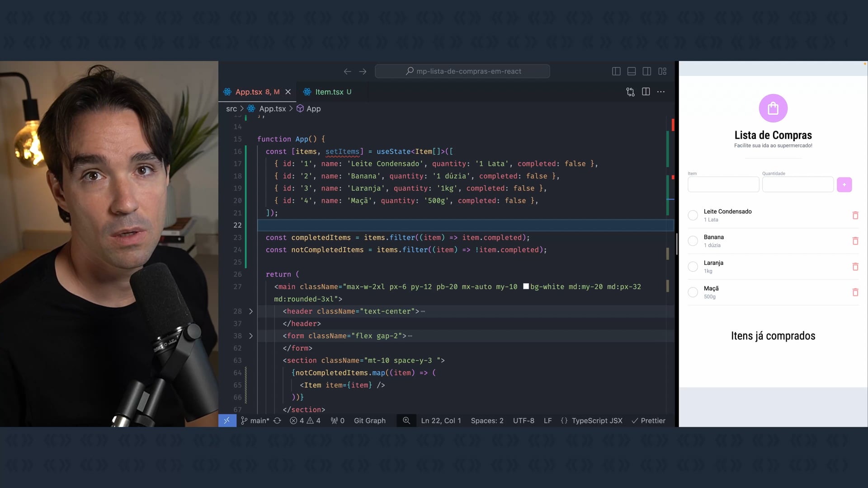Screen dimensions: 868x488
Task: Open the TypeScript JSX language mode selector
Action: coord(596,421)
